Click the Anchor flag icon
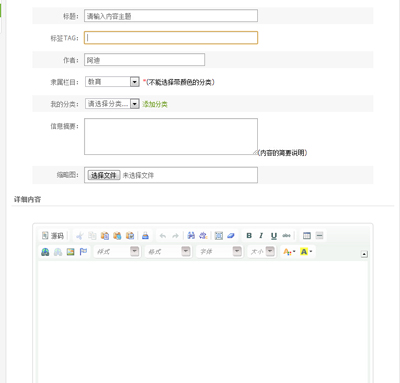The width and height of the screenshot is (400, 383). pos(83,252)
